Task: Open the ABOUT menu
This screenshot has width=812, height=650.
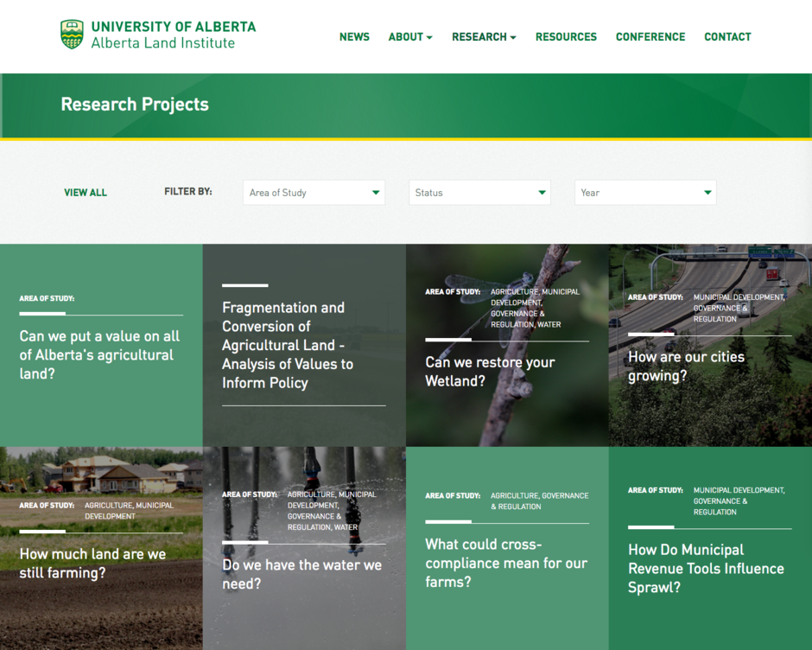Action: tap(410, 37)
